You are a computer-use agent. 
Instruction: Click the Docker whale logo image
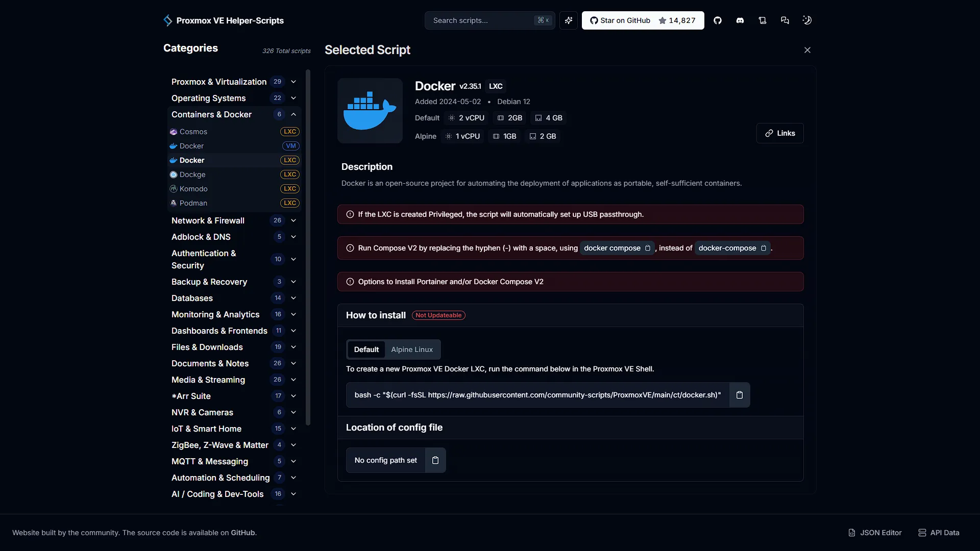pos(370,111)
